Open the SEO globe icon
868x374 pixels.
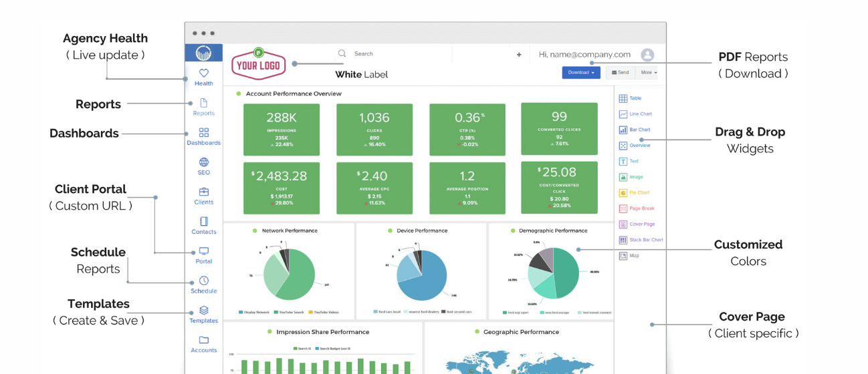(x=203, y=166)
